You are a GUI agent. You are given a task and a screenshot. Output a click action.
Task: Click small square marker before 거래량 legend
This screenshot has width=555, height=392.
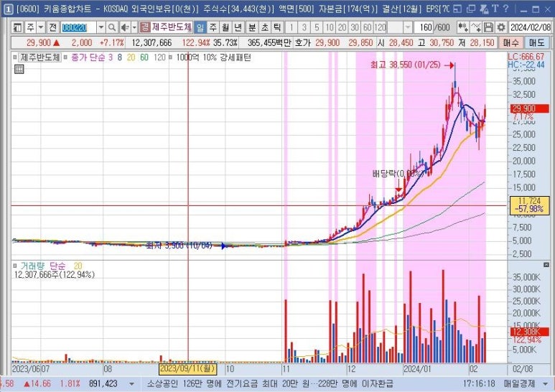(x=15, y=266)
